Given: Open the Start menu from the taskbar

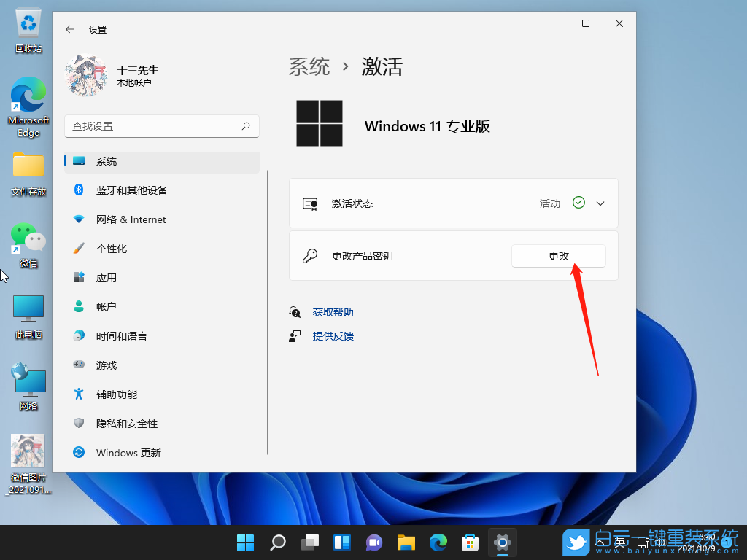Looking at the screenshot, I should (x=245, y=542).
